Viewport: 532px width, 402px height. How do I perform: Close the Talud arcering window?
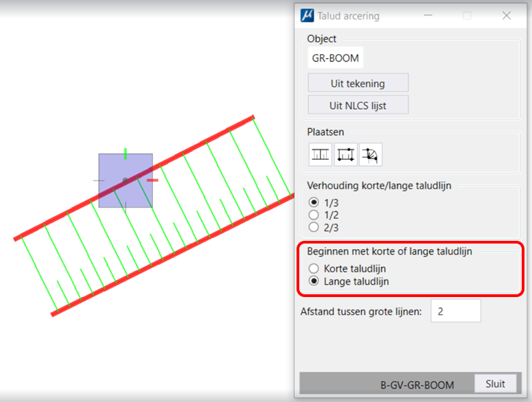[x=507, y=16]
